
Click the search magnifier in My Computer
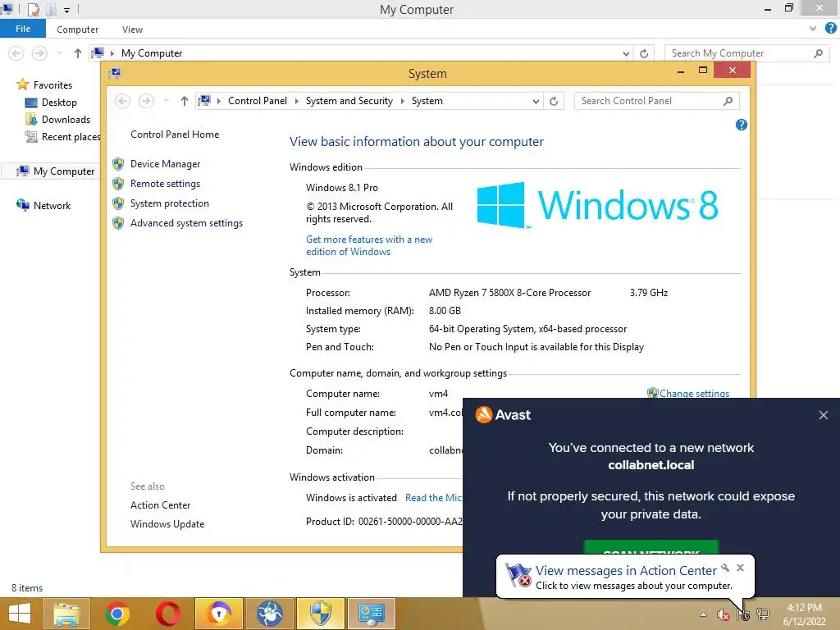click(x=818, y=53)
